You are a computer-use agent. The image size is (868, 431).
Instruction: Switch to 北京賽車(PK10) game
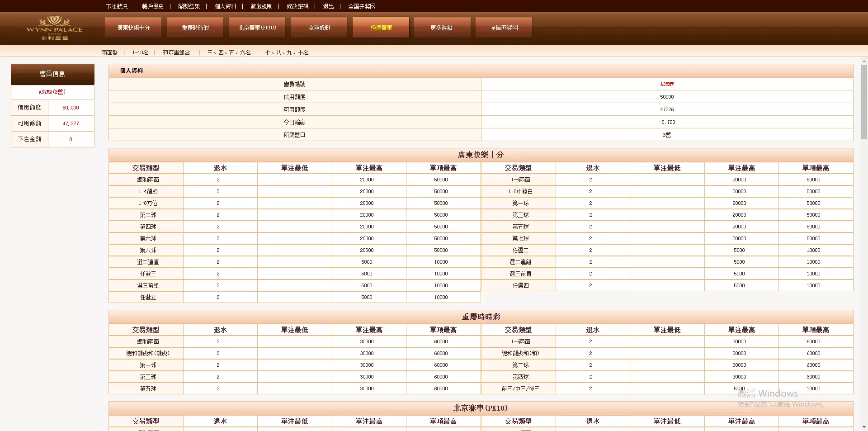(257, 28)
